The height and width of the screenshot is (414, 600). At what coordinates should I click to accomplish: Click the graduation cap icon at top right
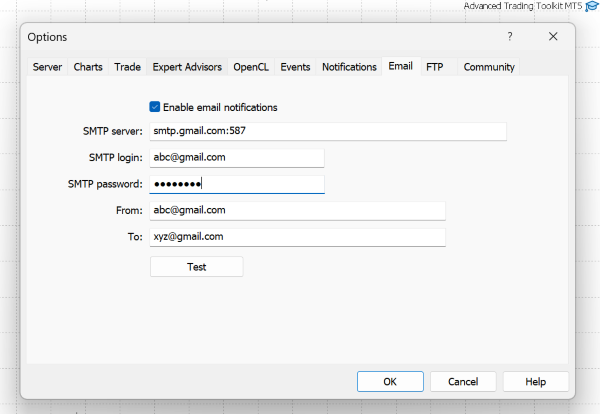591,7
